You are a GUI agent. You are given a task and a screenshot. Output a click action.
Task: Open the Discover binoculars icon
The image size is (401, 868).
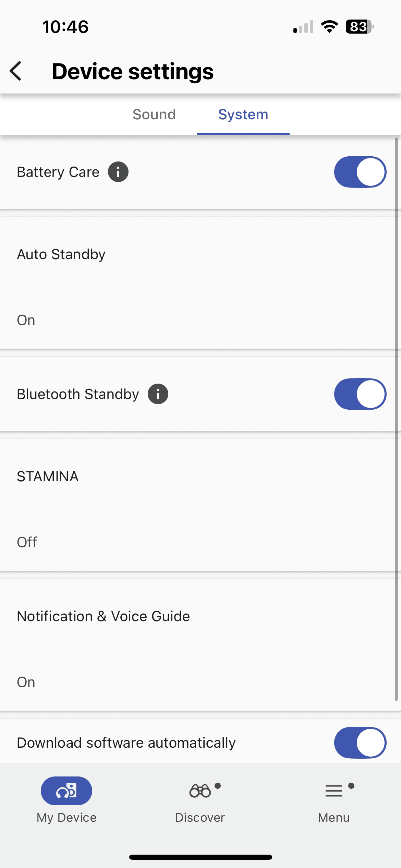(200, 791)
